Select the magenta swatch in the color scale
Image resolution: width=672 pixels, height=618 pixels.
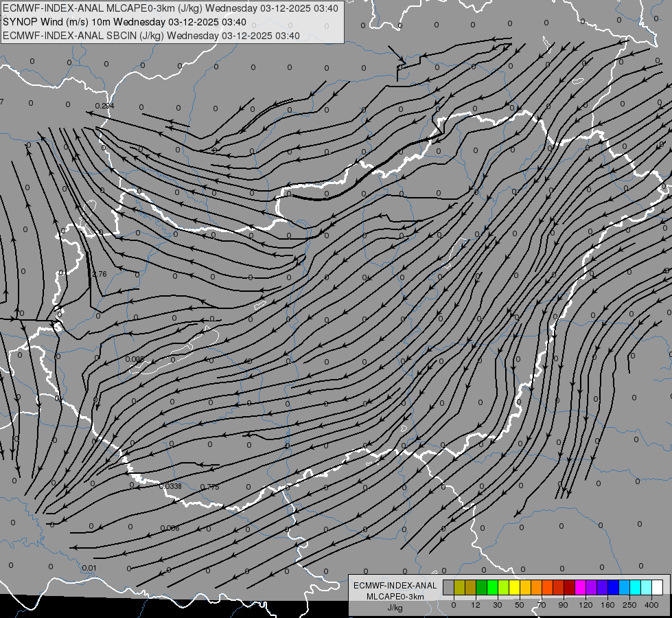[580, 587]
